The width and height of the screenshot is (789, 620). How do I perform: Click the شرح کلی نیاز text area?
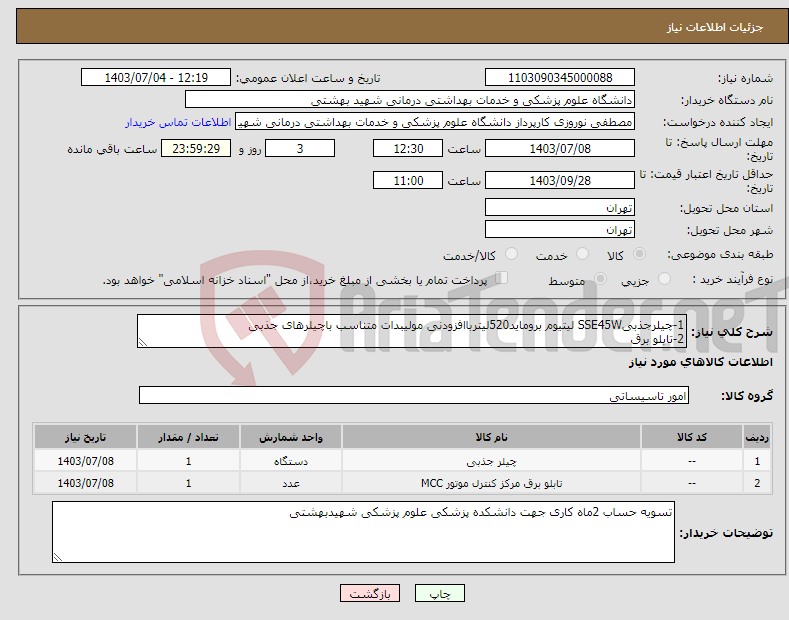click(x=412, y=331)
